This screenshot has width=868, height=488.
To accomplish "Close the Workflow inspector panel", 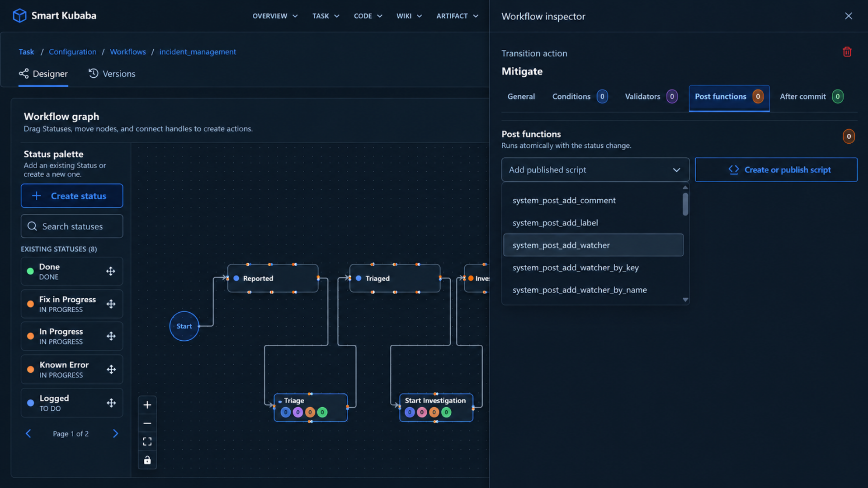I will (849, 16).
